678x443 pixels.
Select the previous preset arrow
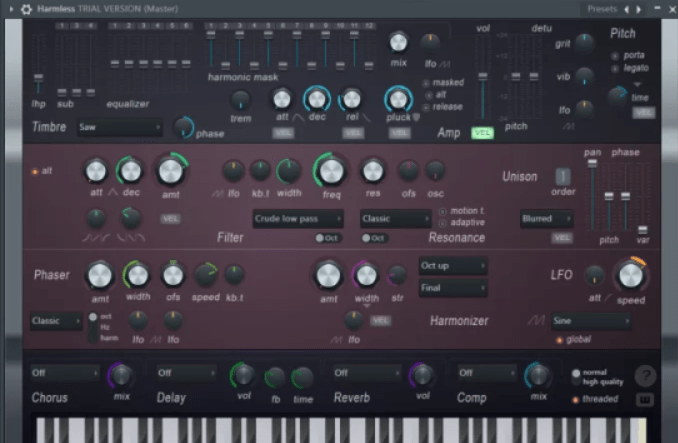pyautogui.click(x=627, y=9)
